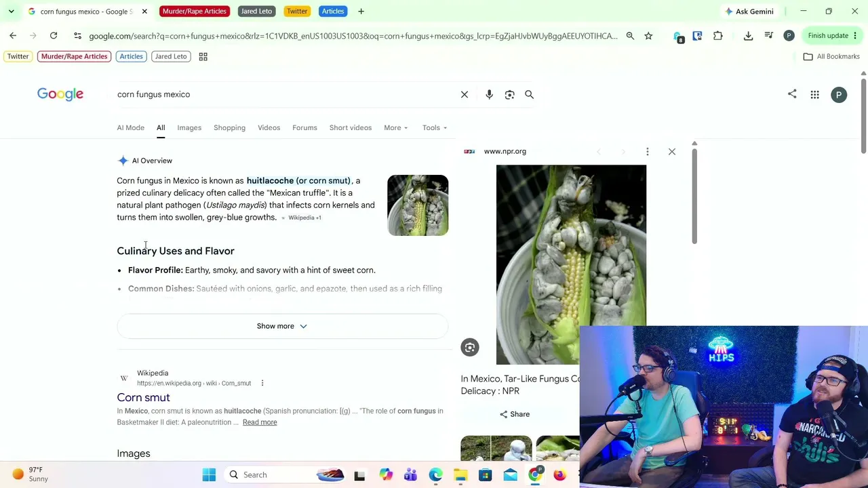Click Share in the image panel
868x488 pixels.
point(515,414)
